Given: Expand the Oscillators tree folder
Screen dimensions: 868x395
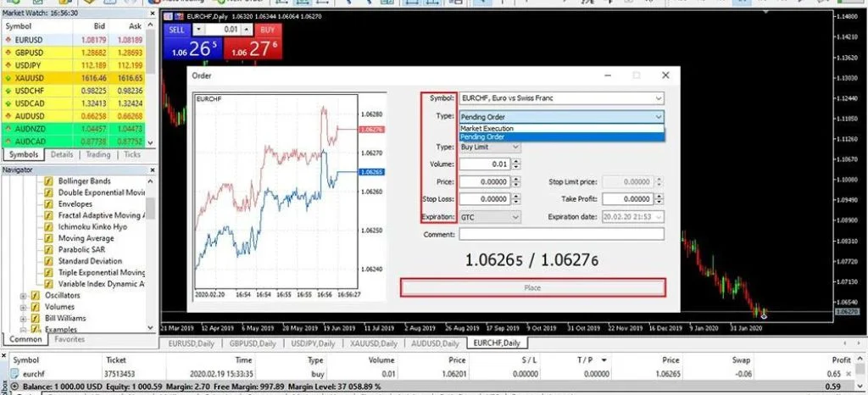Looking at the screenshot, I should click(23, 296).
